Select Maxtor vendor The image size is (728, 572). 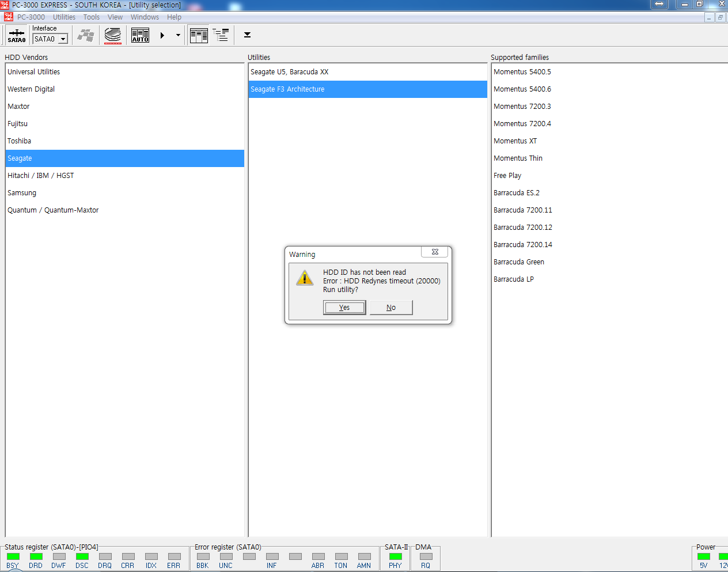[125, 107]
